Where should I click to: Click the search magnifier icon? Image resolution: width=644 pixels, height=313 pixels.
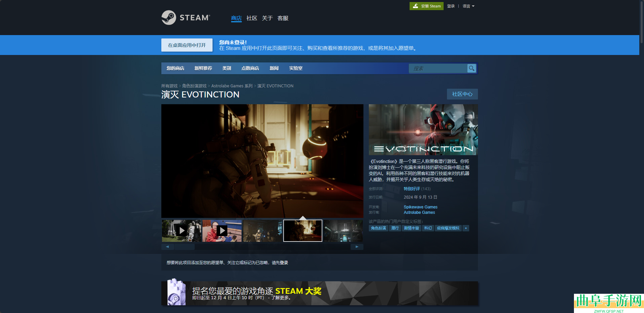(x=472, y=68)
